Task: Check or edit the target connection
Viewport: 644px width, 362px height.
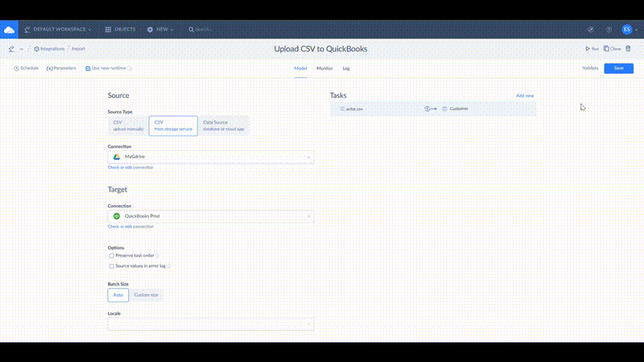Action: [130, 226]
